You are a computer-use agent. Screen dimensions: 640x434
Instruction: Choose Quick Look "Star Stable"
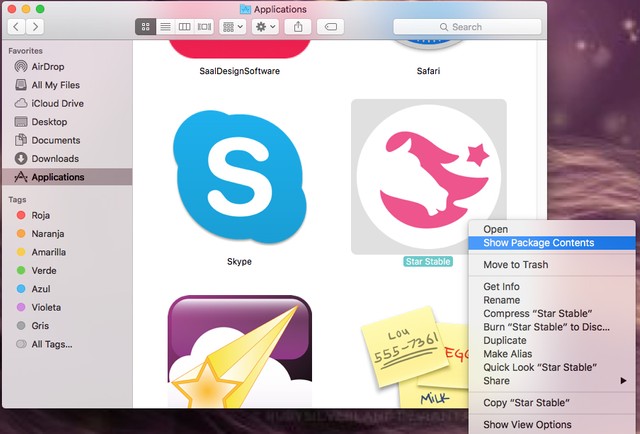point(552,367)
